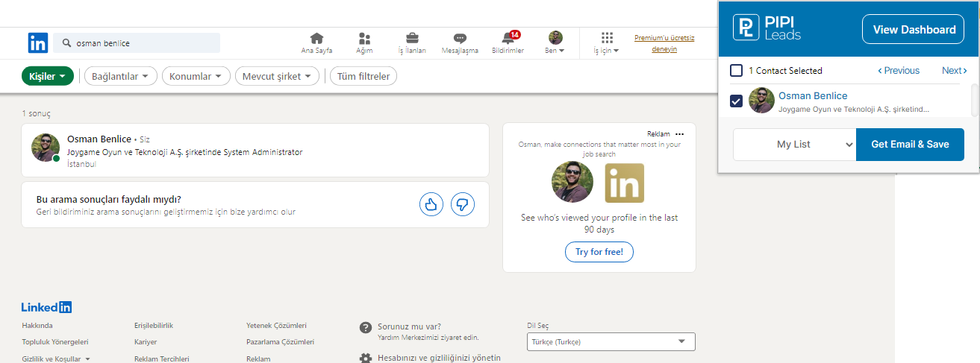Expand the Konumlar filter
Screen dimensions: 980x363
196,76
